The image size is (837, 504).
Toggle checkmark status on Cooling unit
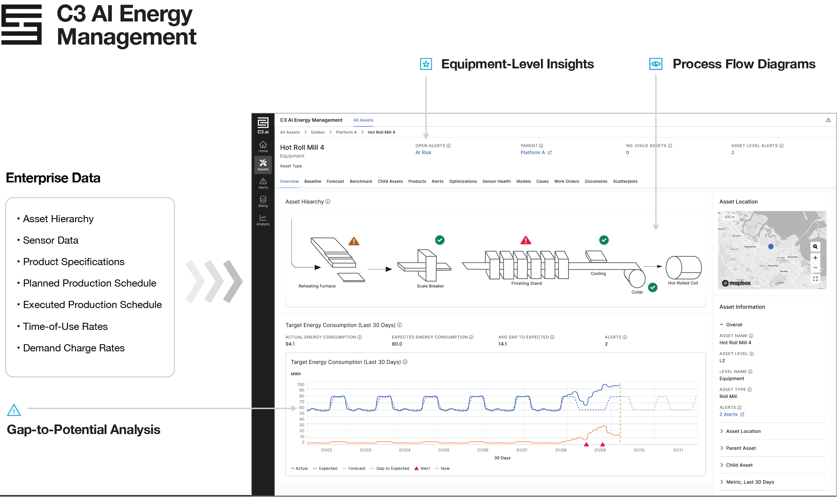pos(604,240)
